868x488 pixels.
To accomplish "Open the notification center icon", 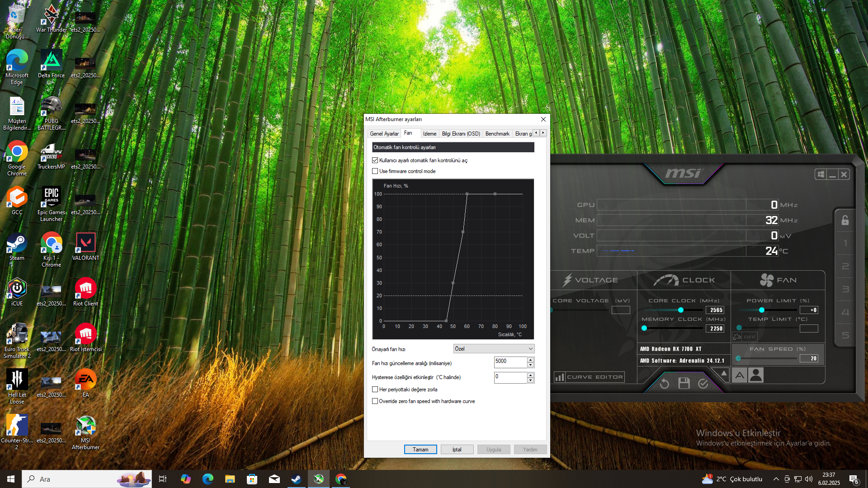I will (x=854, y=479).
